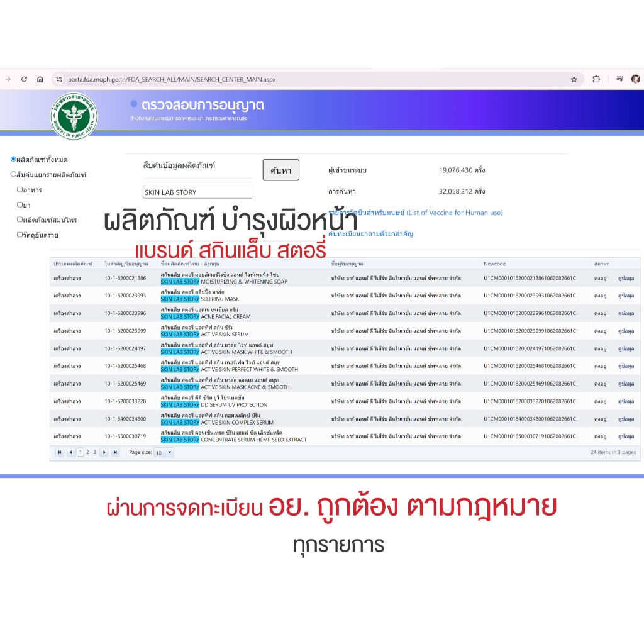Click visitor count 19,076,430 ครั้ง
Viewport: 644px width, 644px height.
pyautogui.click(x=462, y=170)
